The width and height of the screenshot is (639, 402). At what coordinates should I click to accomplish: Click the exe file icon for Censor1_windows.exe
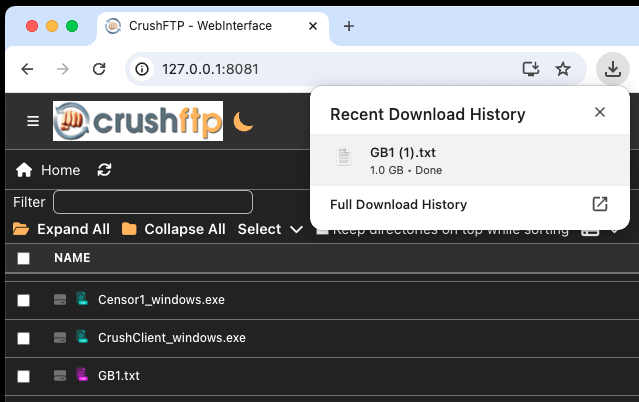point(82,299)
